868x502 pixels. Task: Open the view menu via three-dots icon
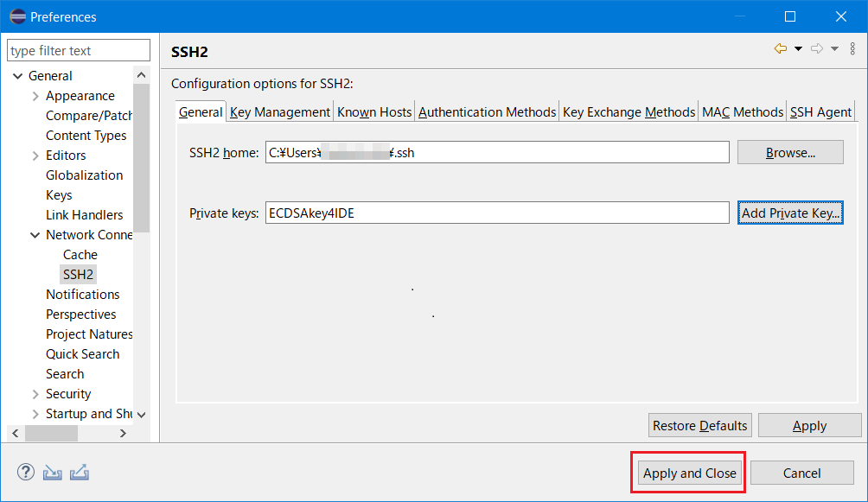click(x=852, y=48)
